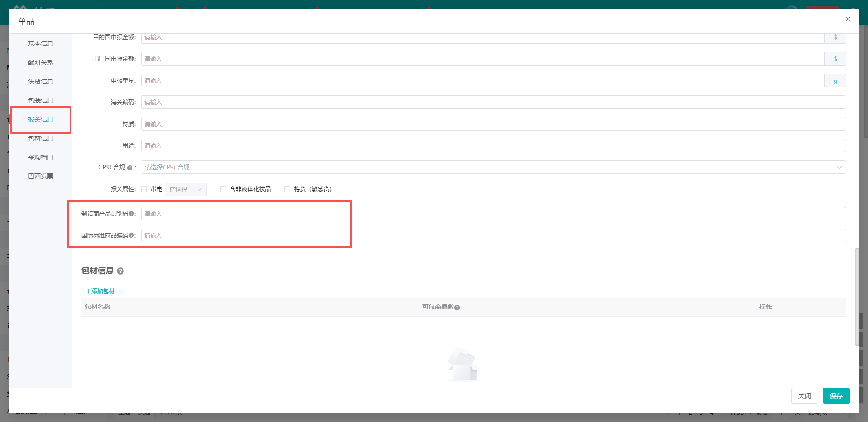Click help icon beside 制造商产品识别码 label
Viewport: 868px width, 422px height.
[131, 214]
